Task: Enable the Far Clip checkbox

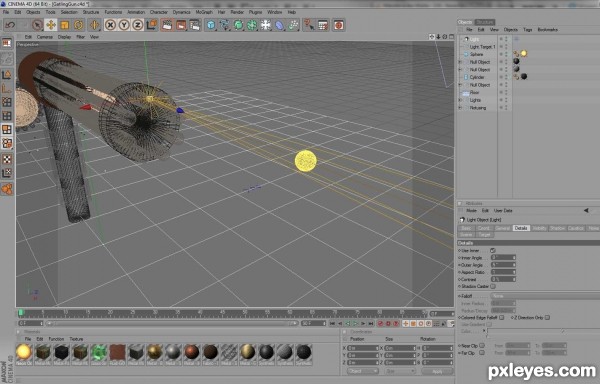Action: 482,353
